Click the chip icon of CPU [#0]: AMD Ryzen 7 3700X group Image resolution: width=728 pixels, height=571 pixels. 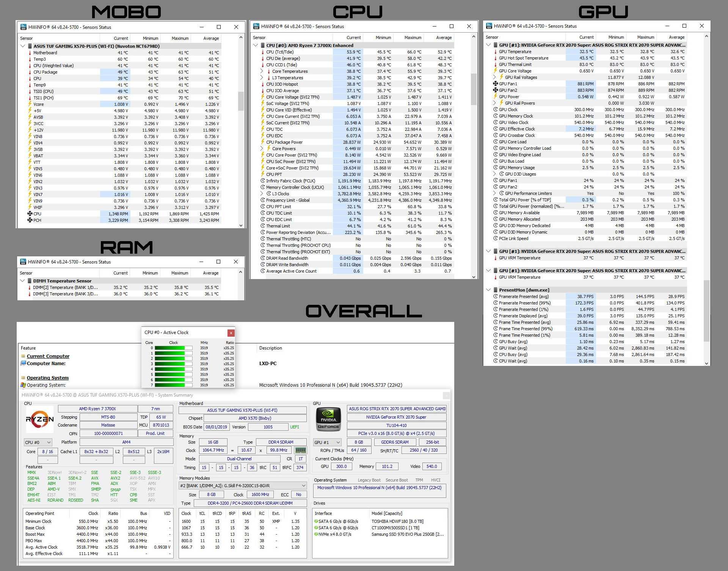(262, 45)
